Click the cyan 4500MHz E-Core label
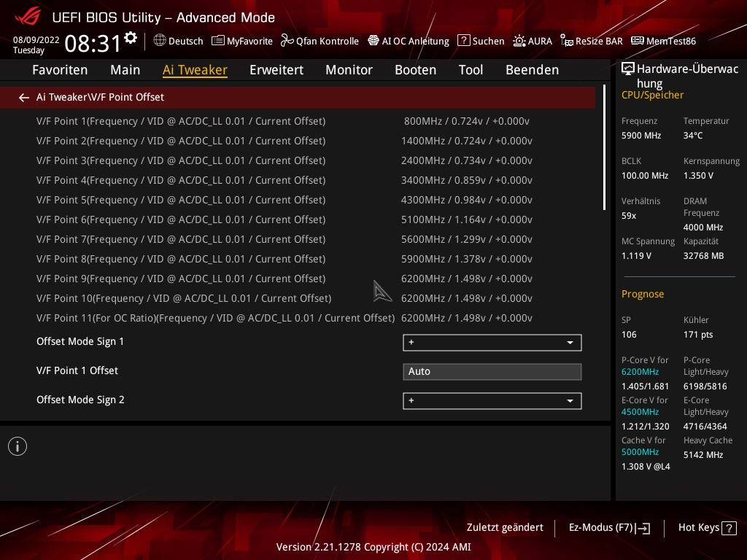This screenshot has width=747, height=560. (x=640, y=411)
